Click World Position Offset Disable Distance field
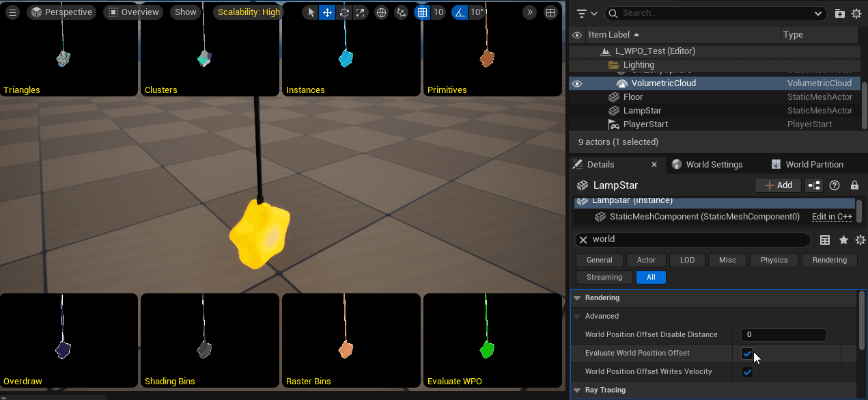 point(783,335)
